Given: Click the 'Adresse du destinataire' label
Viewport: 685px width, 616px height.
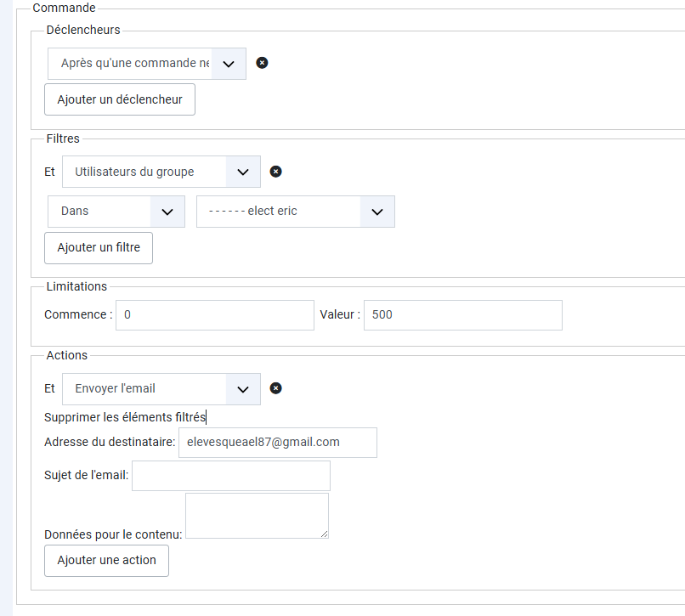Looking at the screenshot, I should click(x=110, y=442).
